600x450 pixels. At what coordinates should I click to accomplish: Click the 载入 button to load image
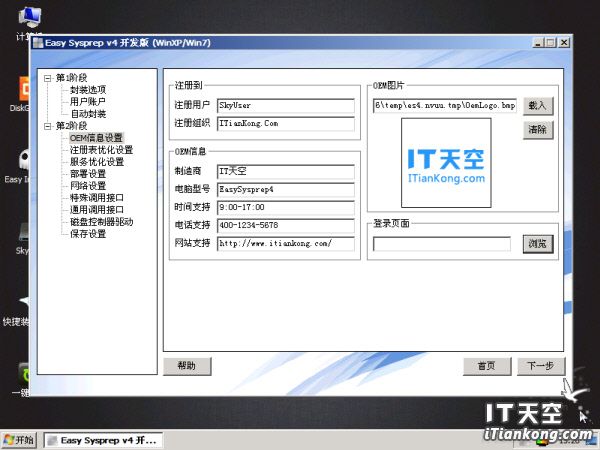pyautogui.click(x=538, y=106)
